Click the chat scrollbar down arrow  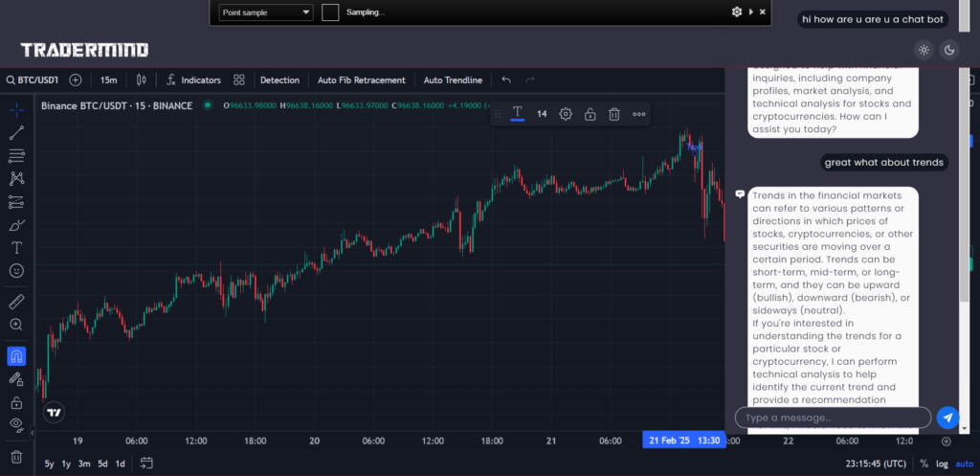click(965, 428)
